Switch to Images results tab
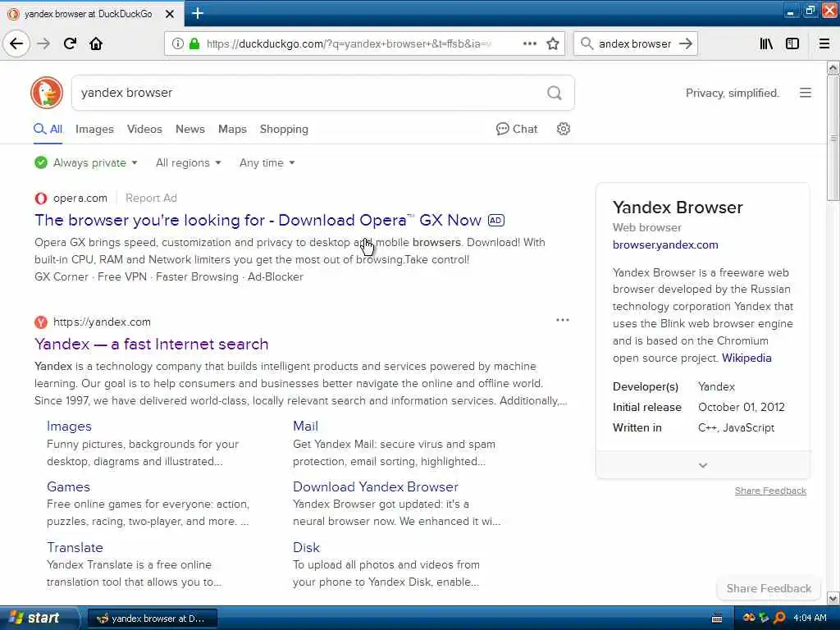 [x=94, y=129]
